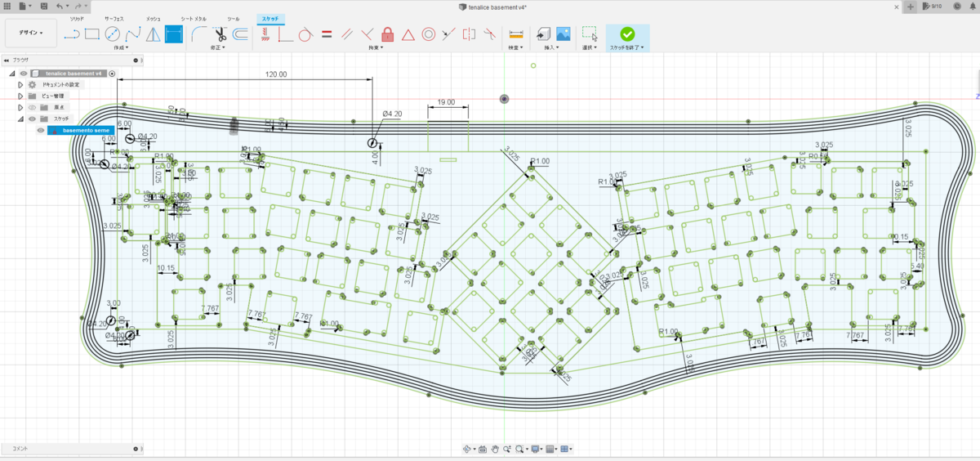Screen dimensions: 980x461
Task: Expand 原点 tree node
Action: [x=21, y=107]
